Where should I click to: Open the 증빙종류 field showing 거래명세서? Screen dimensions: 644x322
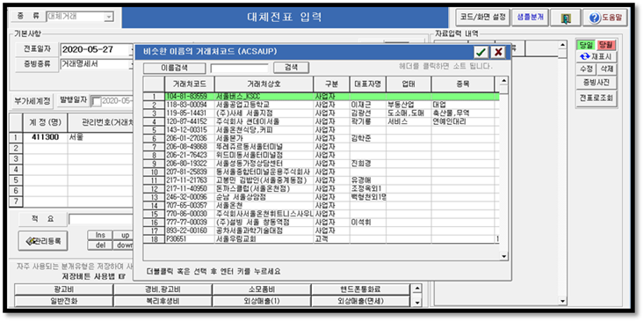[x=96, y=64]
